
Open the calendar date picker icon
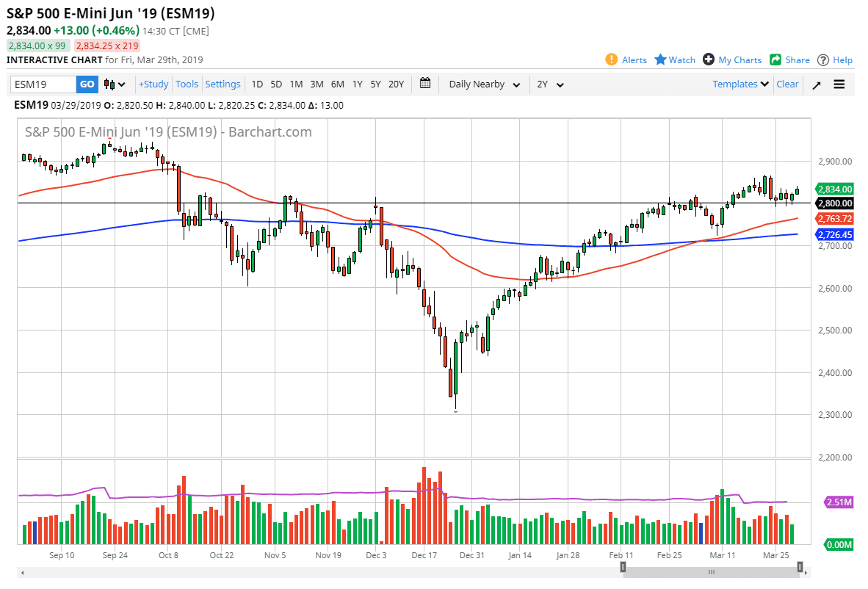click(424, 84)
